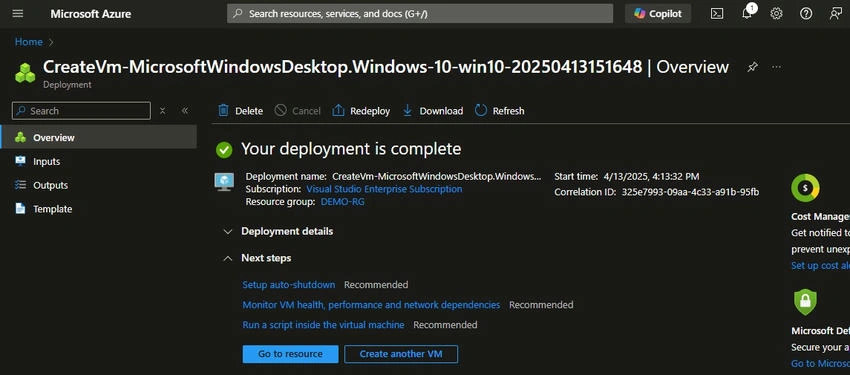Viewport: 850px width, 375px height.
Task: Collapse Next steps section
Action: [257, 258]
